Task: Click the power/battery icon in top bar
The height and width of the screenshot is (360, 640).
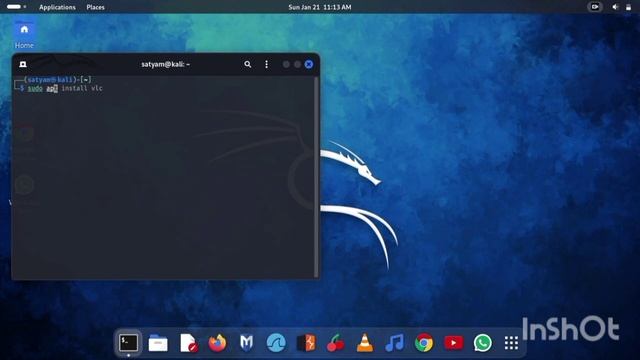Action: point(629,7)
